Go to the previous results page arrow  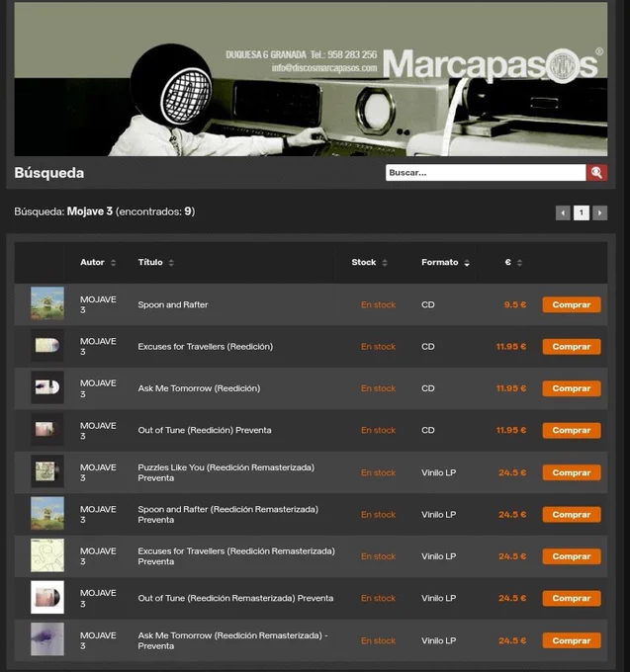[563, 213]
